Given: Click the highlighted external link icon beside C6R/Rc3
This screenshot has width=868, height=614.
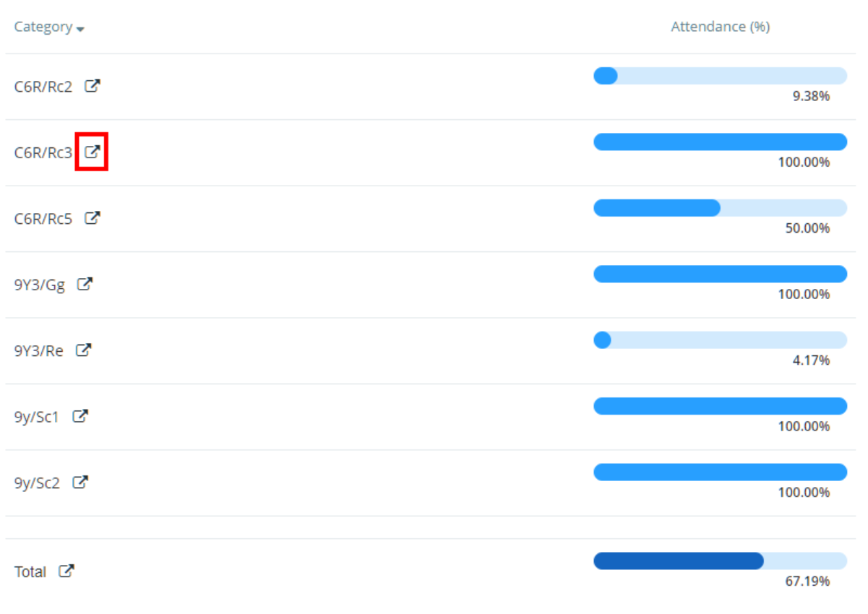Looking at the screenshot, I should 92,152.
